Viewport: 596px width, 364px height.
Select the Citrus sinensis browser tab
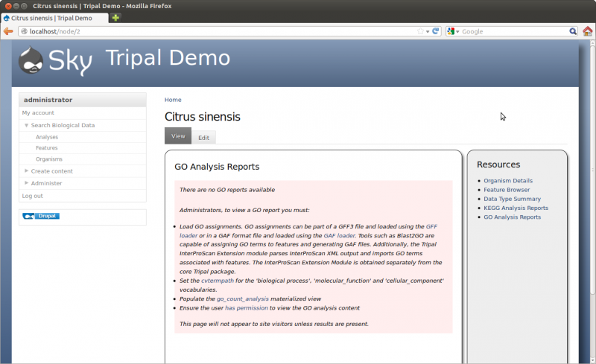tap(54, 18)
